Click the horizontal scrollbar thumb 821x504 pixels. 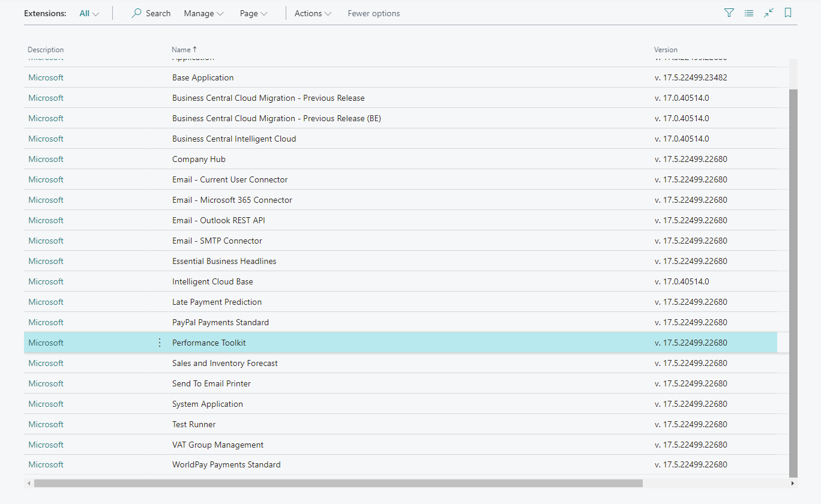coord(338,483)
